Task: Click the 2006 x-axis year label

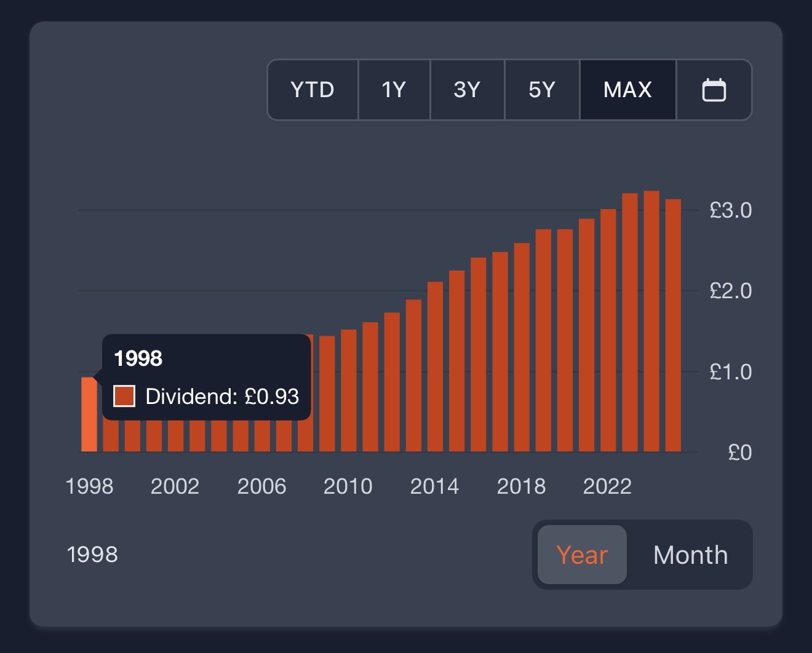Action: 261,486
